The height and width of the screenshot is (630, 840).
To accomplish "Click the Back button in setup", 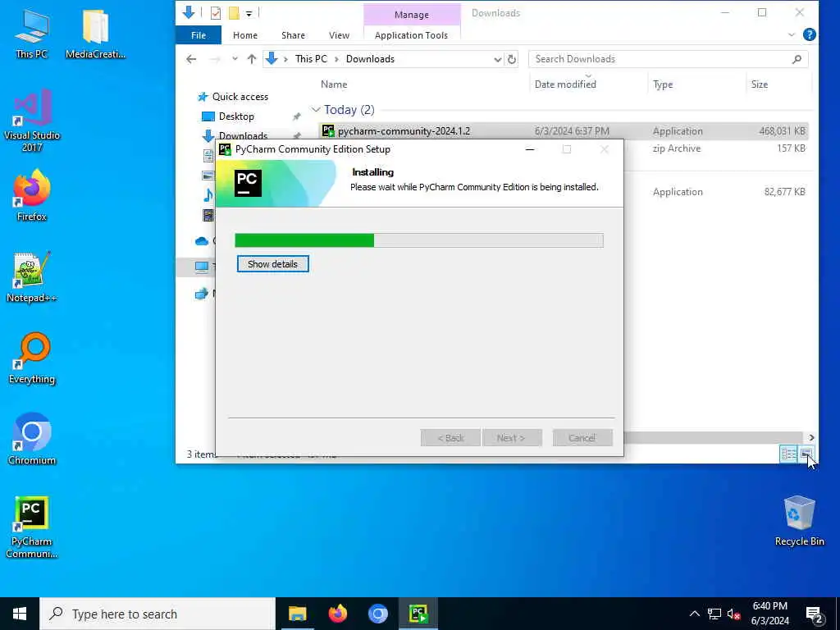I will 450,438.
